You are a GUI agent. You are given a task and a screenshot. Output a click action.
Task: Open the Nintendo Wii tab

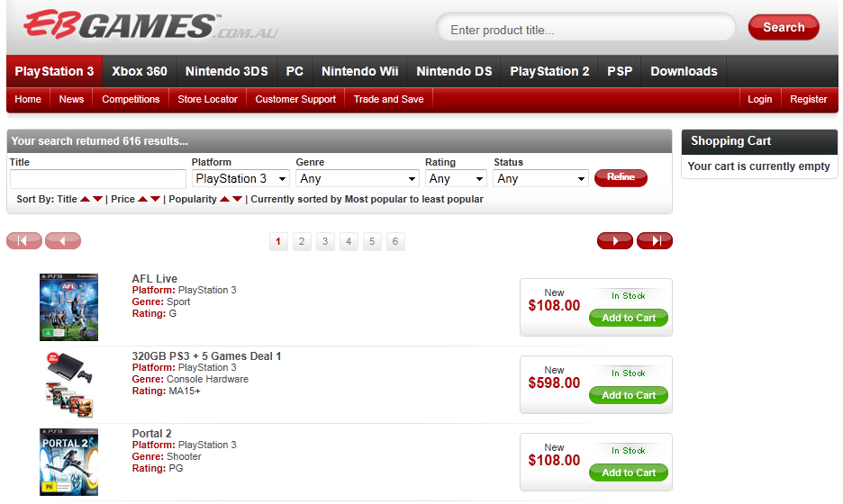point(359,71)
